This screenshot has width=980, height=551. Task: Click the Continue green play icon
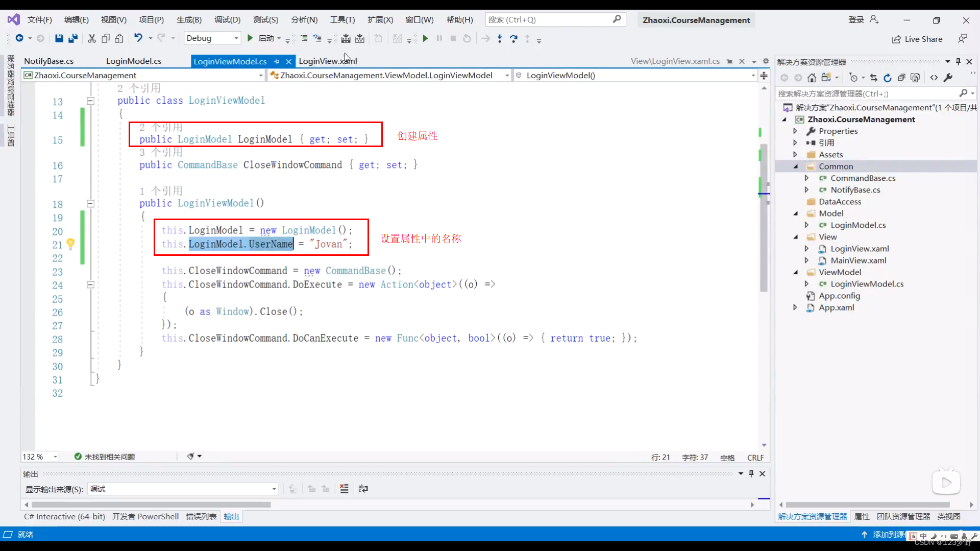425,38
